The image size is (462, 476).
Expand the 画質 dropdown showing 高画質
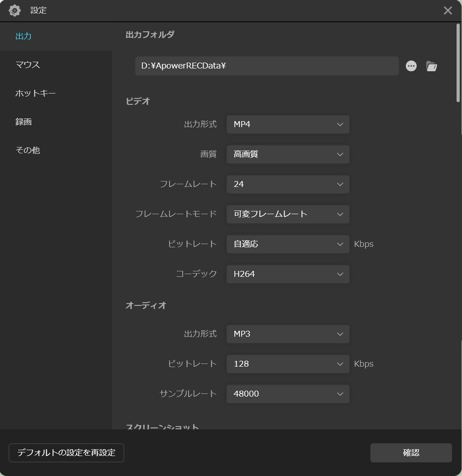pos(288,154)
